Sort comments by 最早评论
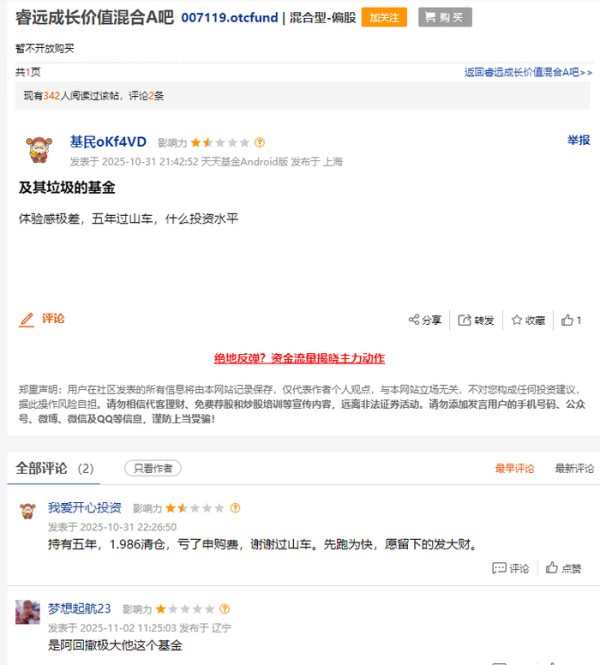The height and width of the screenshot is (665, 600). (514, 468)
